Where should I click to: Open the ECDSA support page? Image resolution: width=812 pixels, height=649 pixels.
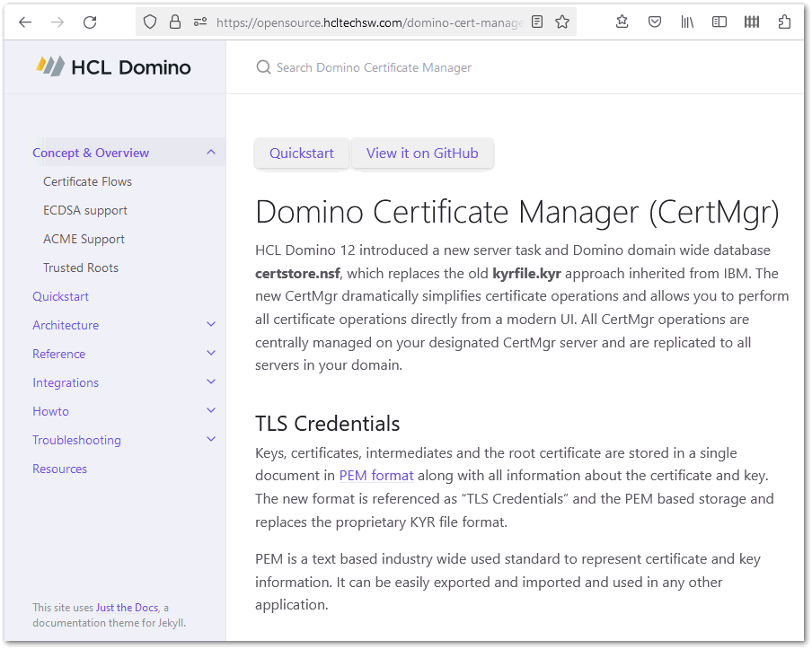tap(85, 210)
